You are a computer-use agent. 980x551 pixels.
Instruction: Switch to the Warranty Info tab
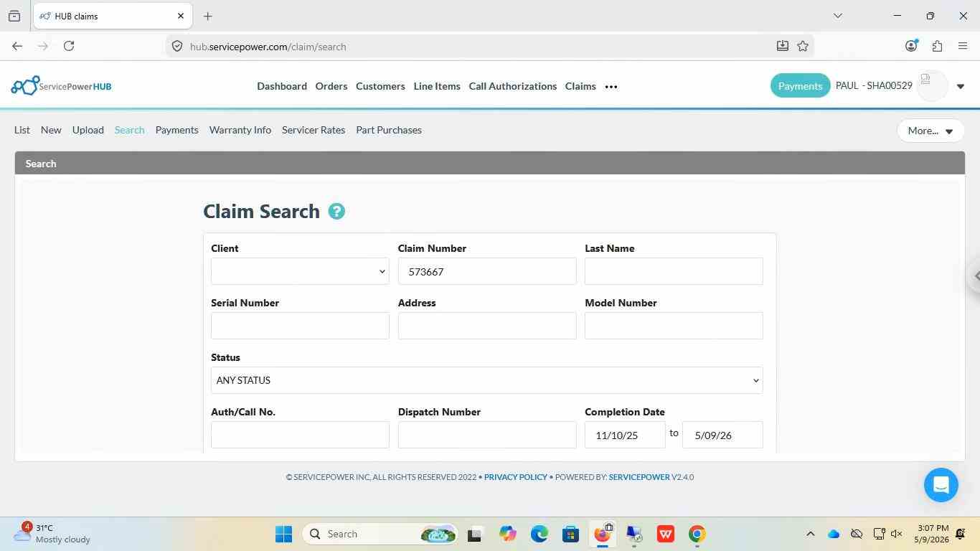240,130
